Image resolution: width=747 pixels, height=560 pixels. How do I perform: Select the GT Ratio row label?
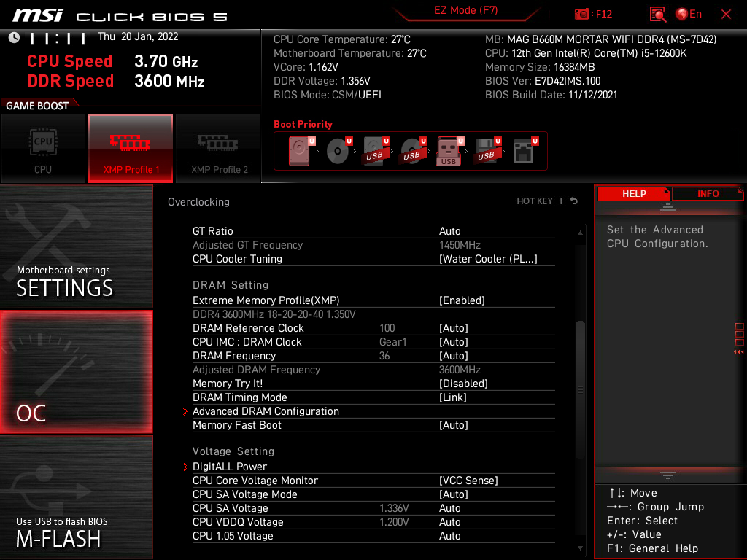coord(212,231)
